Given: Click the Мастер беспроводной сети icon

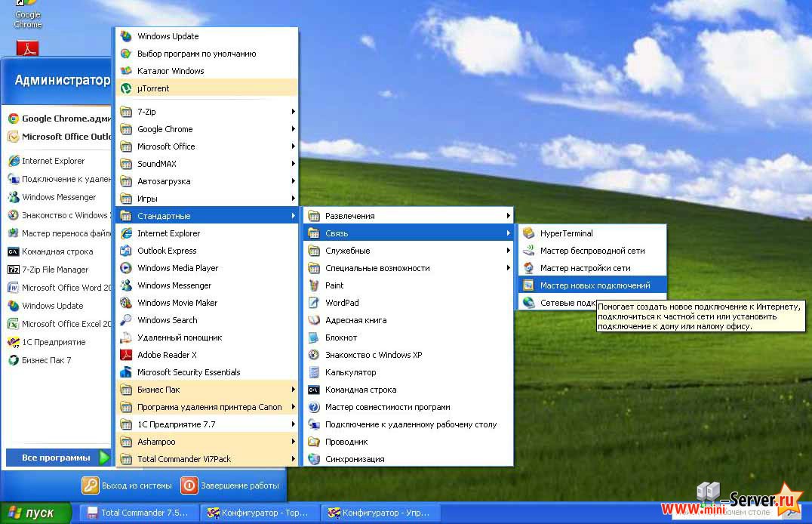Looking at the screenshot, I should coord(529,251).
